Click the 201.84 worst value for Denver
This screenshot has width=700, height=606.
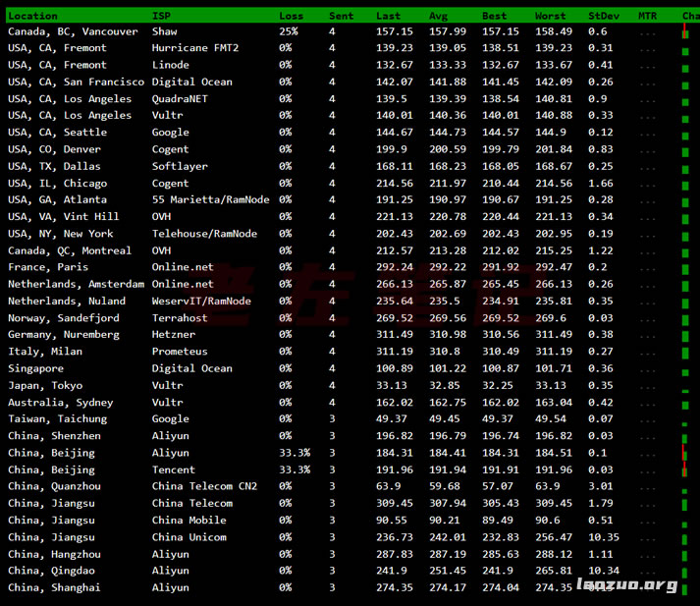coord(554,149)
